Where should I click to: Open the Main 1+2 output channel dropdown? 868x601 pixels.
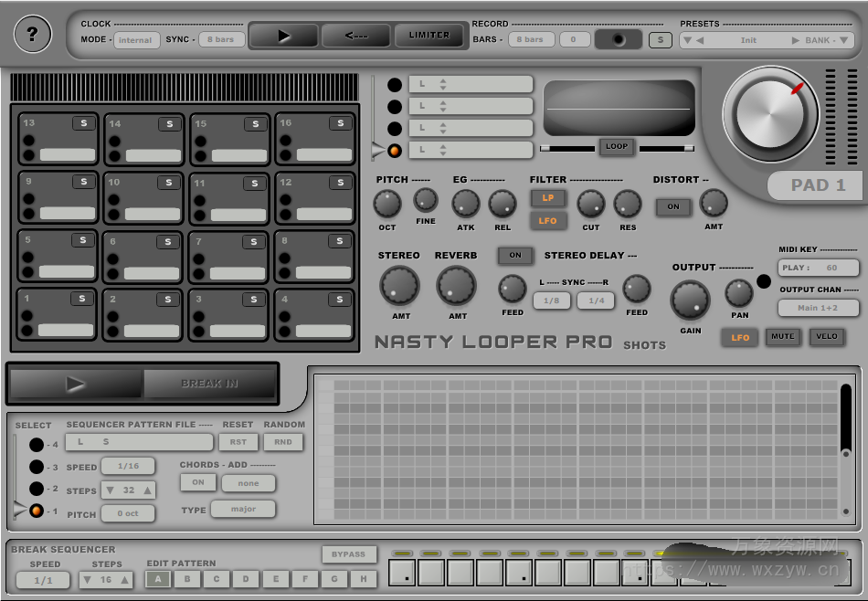coord(819,308)
